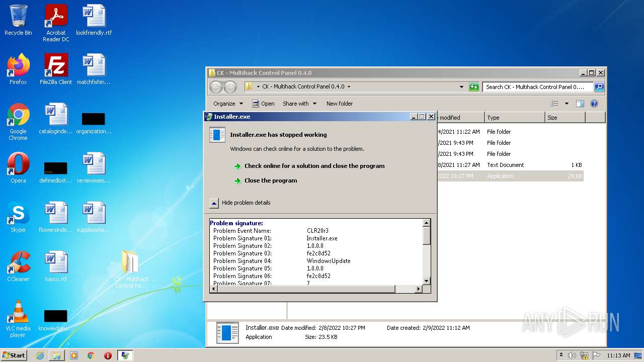
Task: Open the Share with dropdown
Action: (x=300, y=104)
